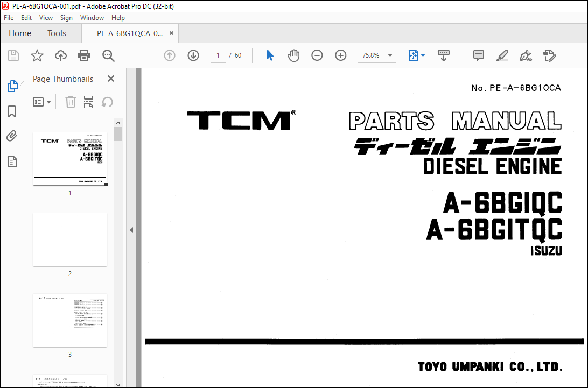Viewport: 588px width, 388px height.
Task: Click the upload to cloud icon
Action: point(60,55)
